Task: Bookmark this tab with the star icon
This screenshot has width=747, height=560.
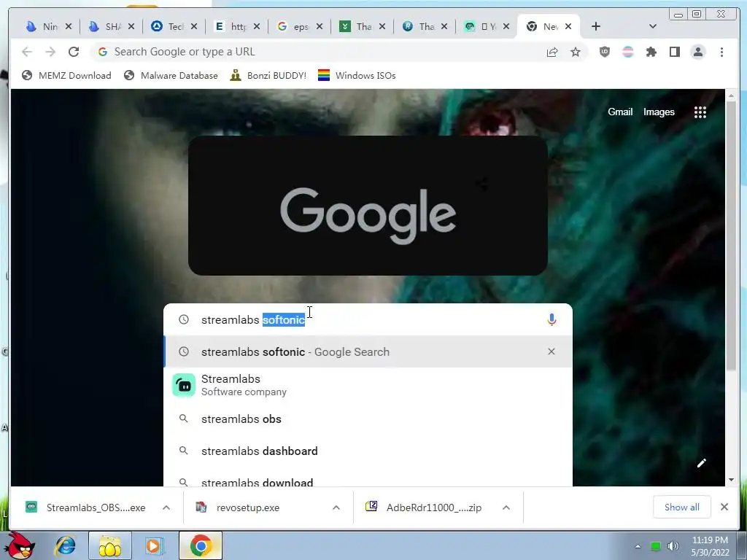Action: 576,52
